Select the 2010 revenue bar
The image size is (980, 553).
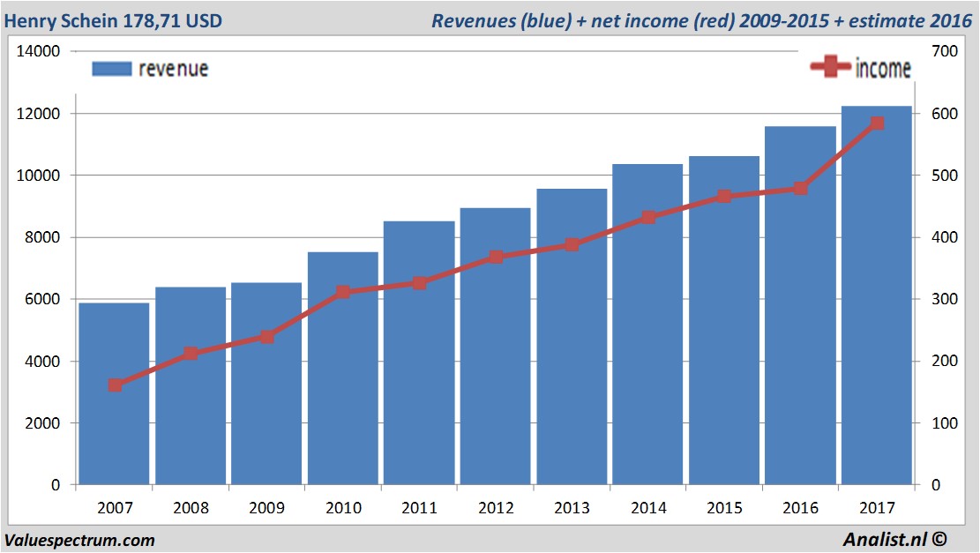343,397
